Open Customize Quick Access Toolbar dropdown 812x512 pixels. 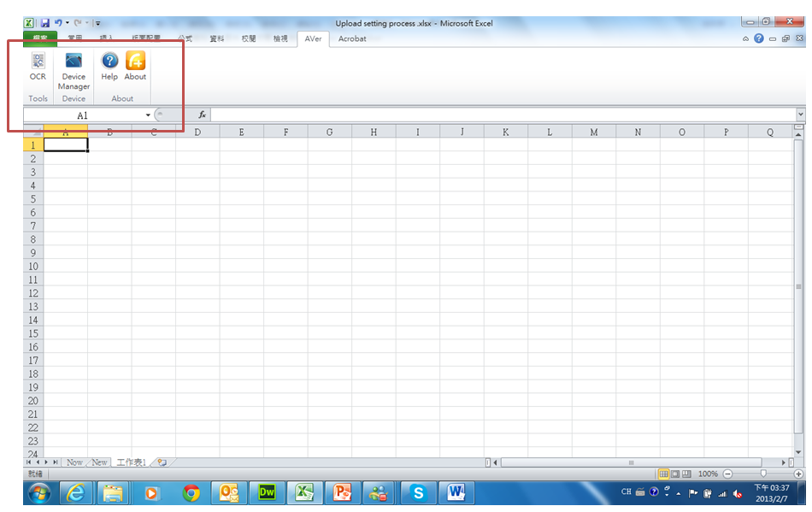coord(97,23)
